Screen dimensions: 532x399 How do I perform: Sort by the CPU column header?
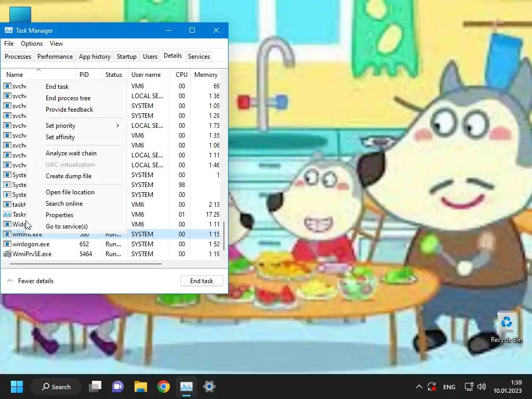[180, 75]
